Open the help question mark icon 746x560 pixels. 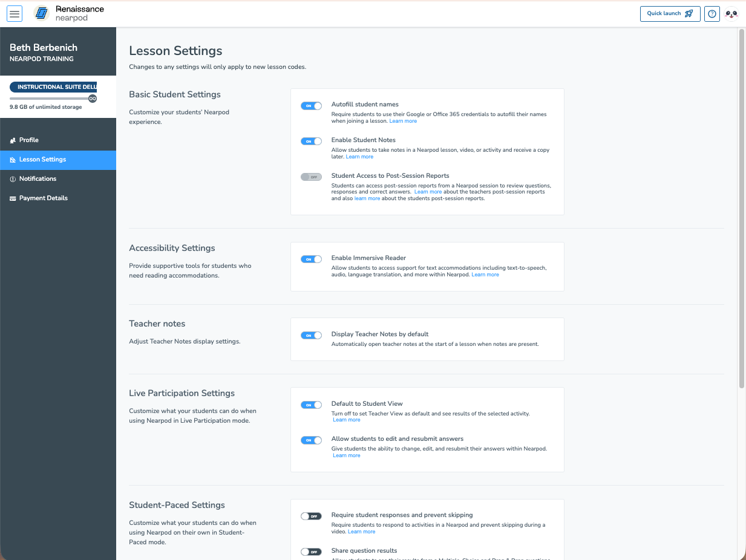click(x=712, y=13)
